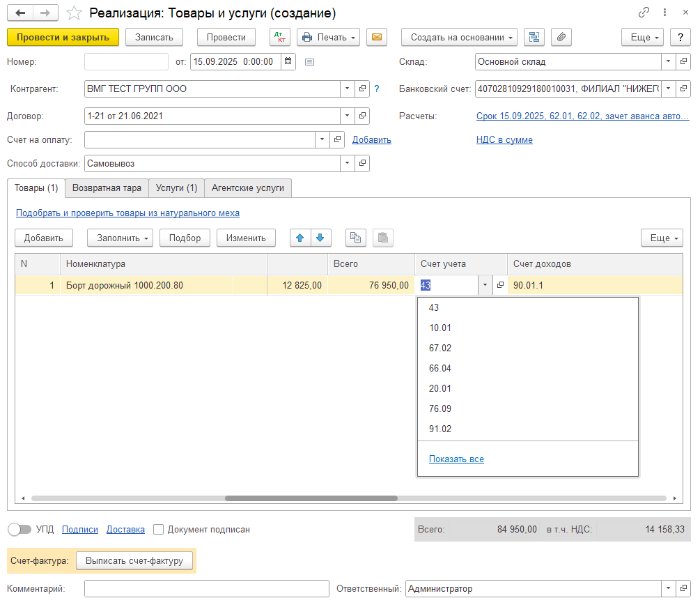Open the calendar date picker icon

pos(288,61)
